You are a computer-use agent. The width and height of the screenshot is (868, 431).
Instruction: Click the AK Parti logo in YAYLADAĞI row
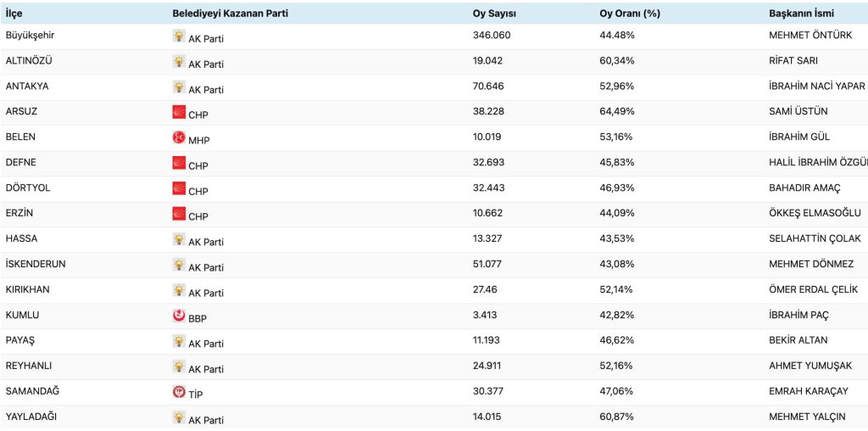pyautogui.click(x=179, y=417)
